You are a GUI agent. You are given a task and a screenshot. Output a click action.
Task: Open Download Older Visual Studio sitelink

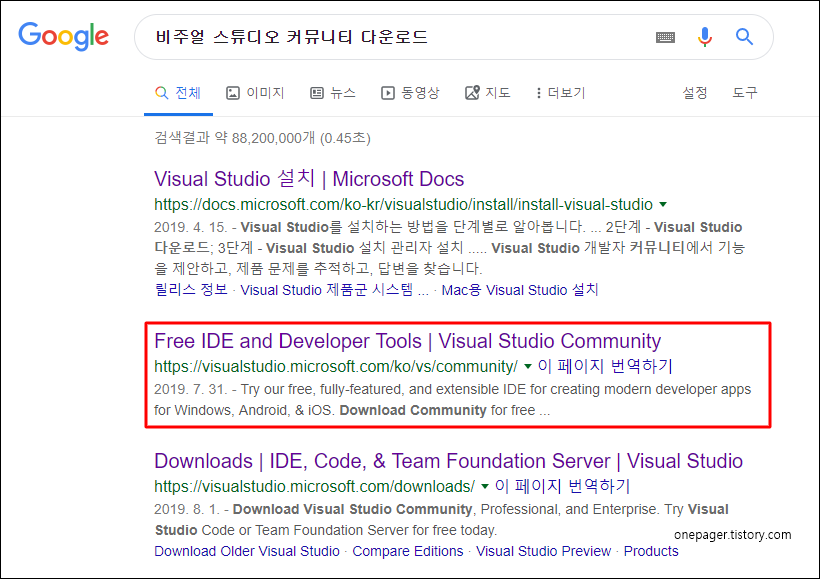247,551
